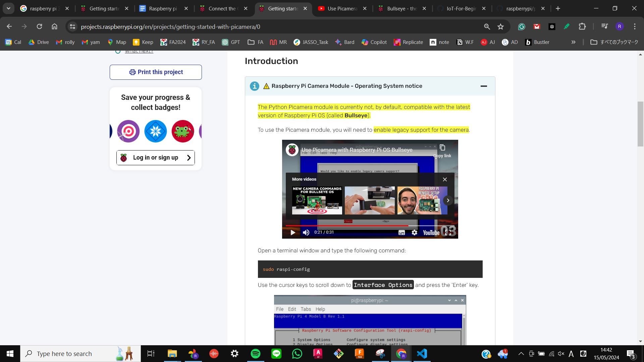Image resolution: width=644 pixels, height=362 pixels.
Task: Open the Copilot bookmark
Action: pos(374,42)
